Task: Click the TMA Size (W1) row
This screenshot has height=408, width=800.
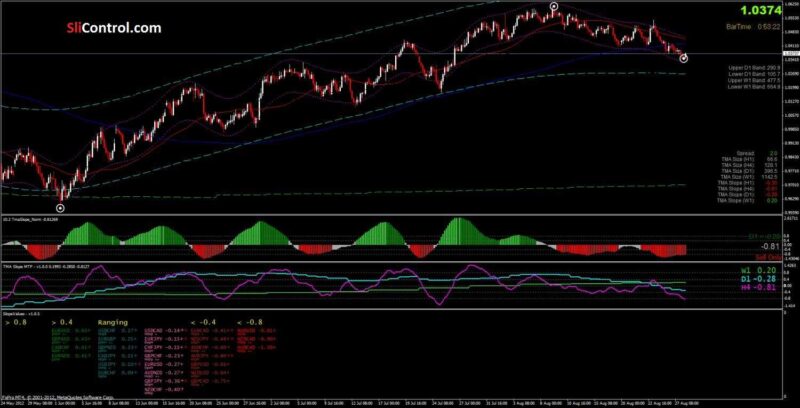Action: pyautogui.click(x=749, y=177)
